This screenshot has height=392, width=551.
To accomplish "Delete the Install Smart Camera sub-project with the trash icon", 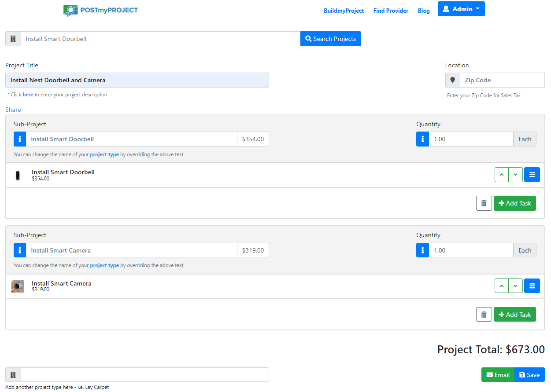I will 484,315.
